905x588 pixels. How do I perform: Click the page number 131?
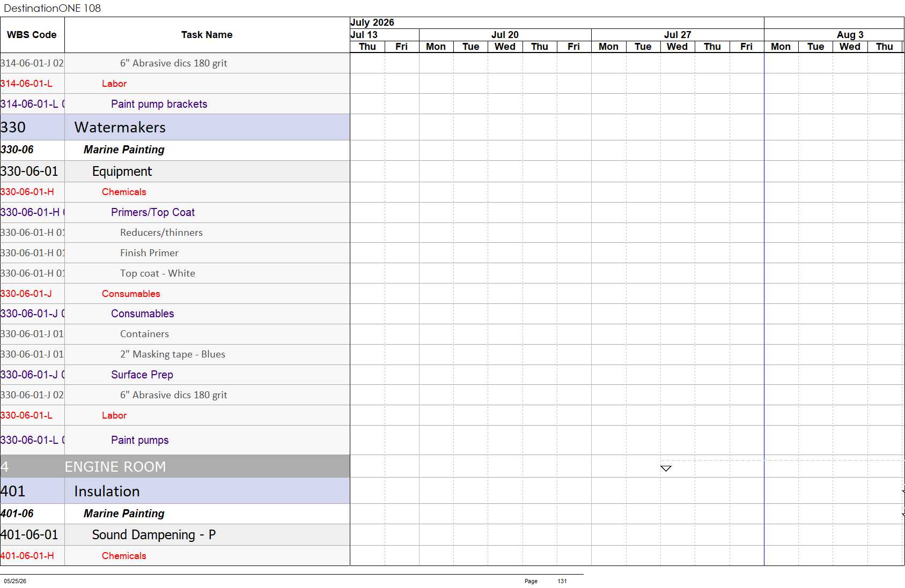[x=562, y=581]
